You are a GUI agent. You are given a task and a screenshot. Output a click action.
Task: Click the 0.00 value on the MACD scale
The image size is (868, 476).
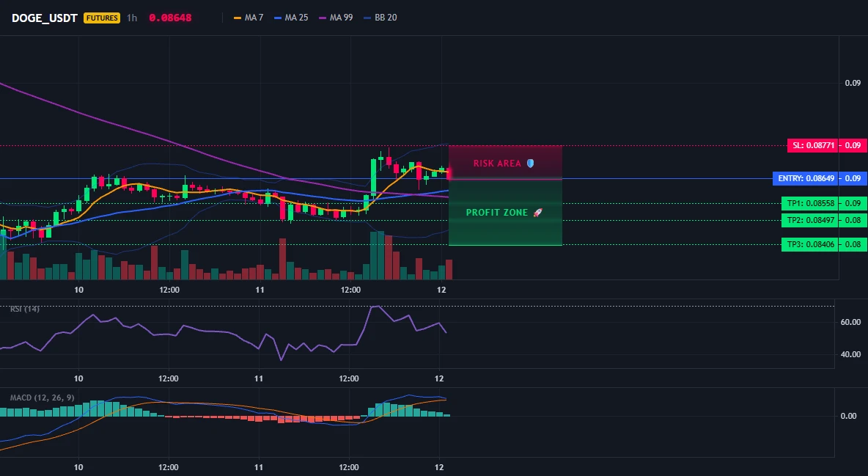(x=849, y=416)
